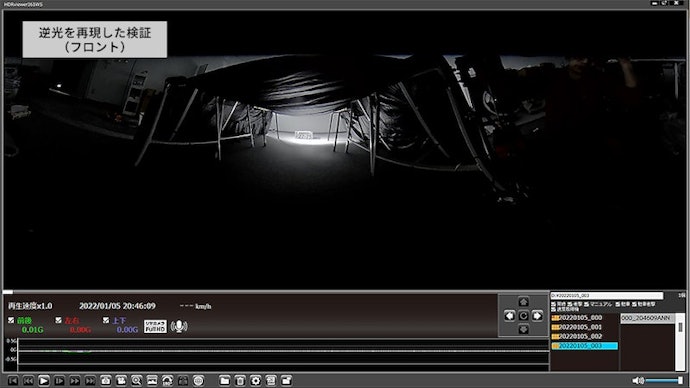This screenshot has height=388, width=690.
Task: Switch to the flat image view icon
Action: (152, 381)
